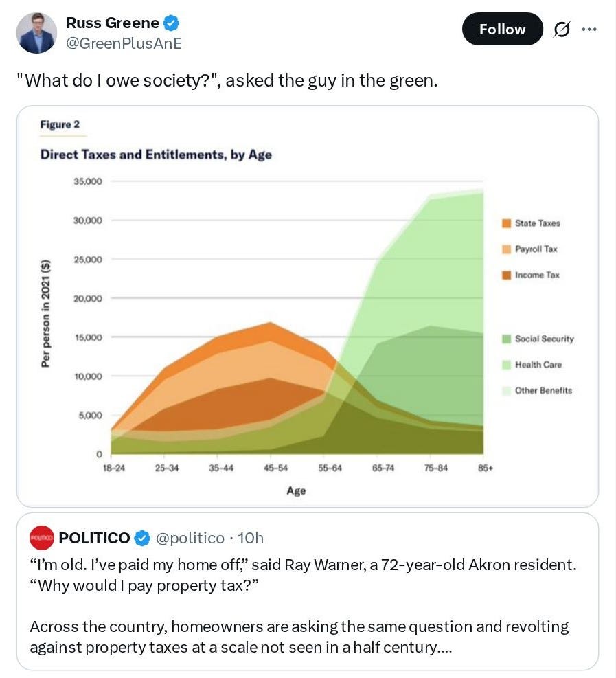The height and width of the screenshot is (678, 616).
Task: Open the POLITICO red avatar icon
Action: pos(41,538)
